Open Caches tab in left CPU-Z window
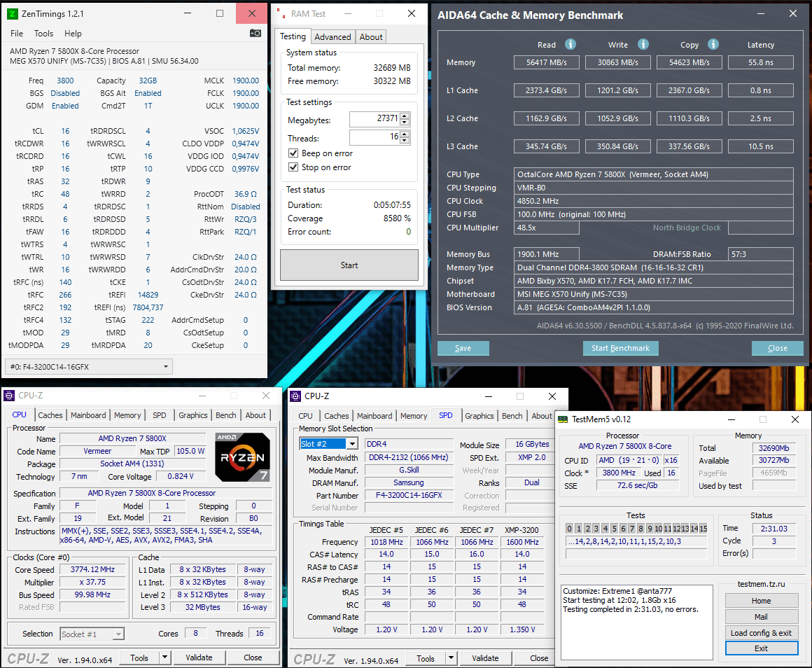812x668 pixels. tap(50, 415)
